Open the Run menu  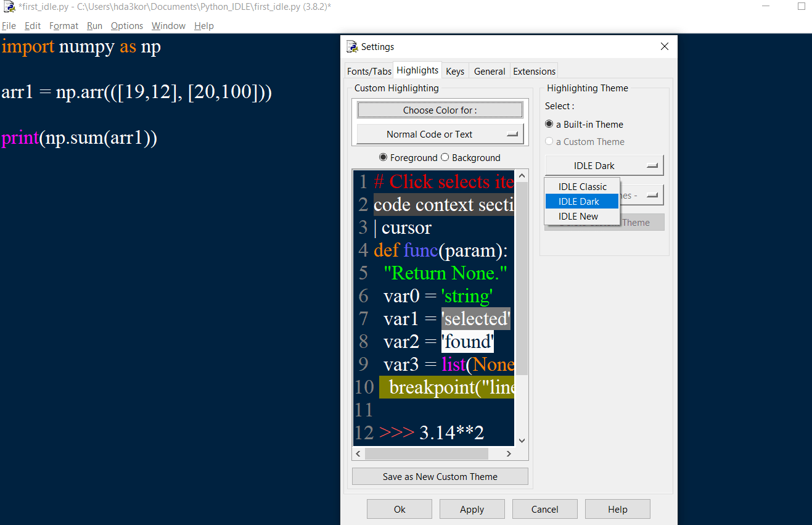(x=94, y=26)
